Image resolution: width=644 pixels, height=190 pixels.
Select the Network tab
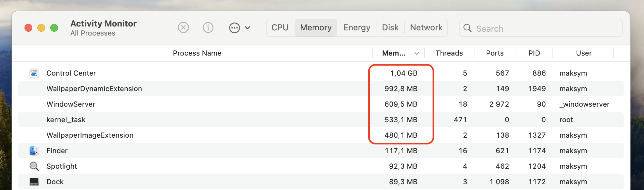426,28
